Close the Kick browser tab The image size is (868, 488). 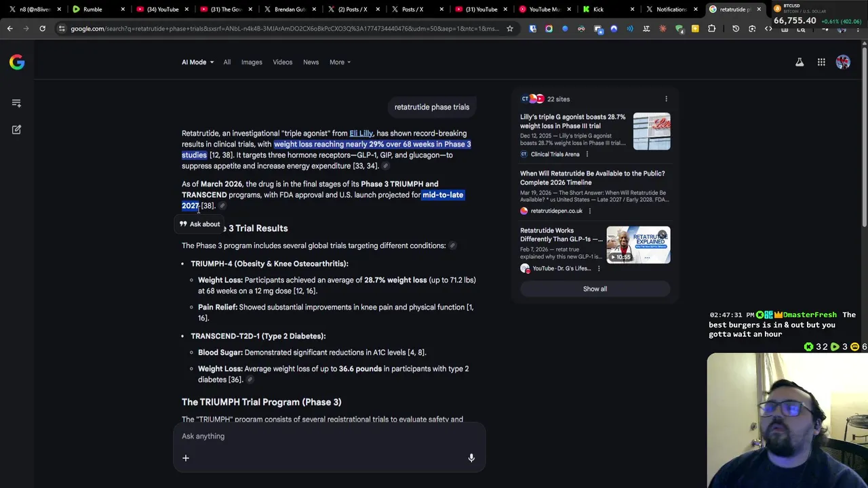coord(633,9)
